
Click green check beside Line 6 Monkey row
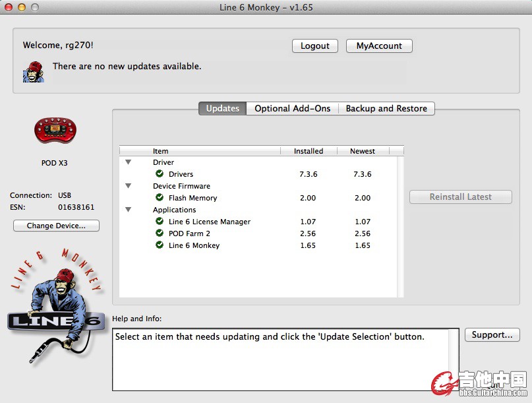click(x=160, y=245)
